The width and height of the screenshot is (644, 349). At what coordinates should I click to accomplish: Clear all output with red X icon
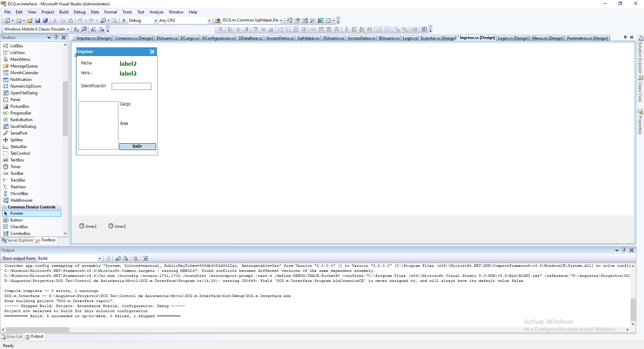(136, 258)
